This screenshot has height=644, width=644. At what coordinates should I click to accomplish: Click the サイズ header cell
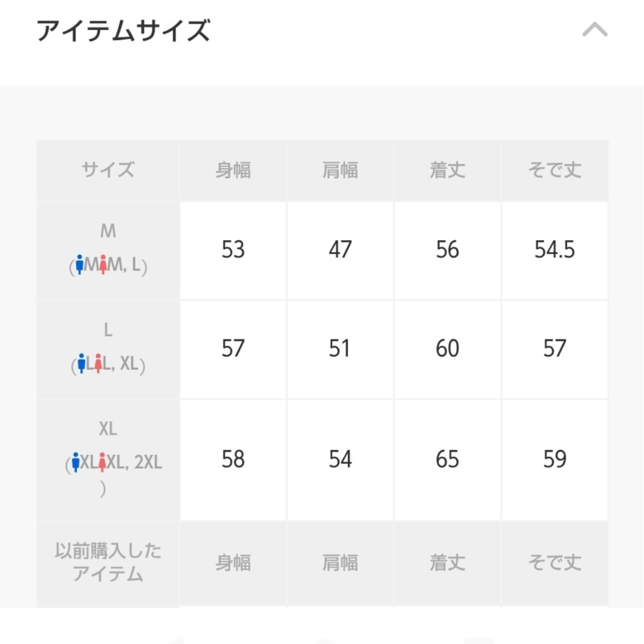click(x=108, y=170)
